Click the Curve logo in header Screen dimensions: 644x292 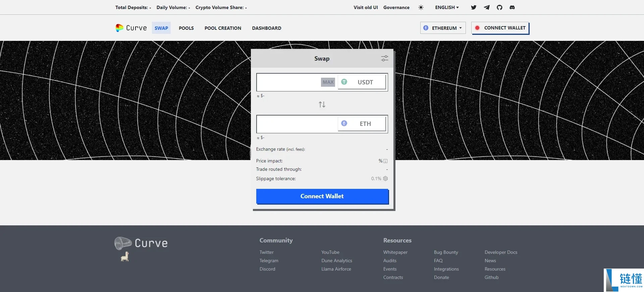pyautogui.click(x=131, y=28)
